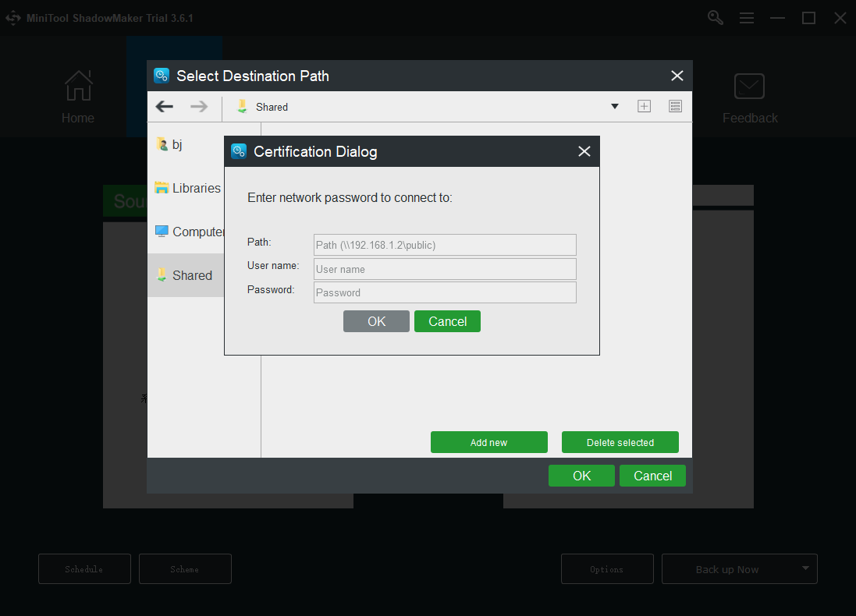Click OK in the Certification Dialog
The width and height of the screenshot is (856, 616).
click(x=376, y=321)
